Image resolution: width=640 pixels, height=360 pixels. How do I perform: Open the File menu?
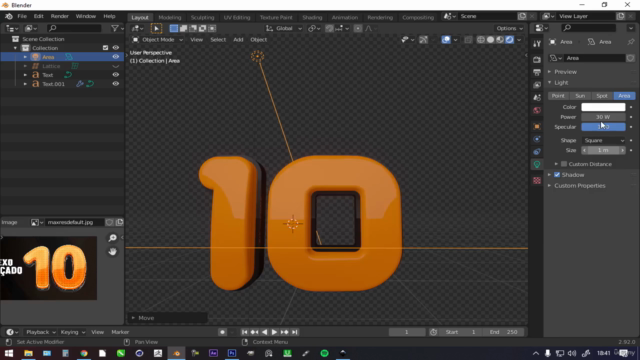[22, 16]
